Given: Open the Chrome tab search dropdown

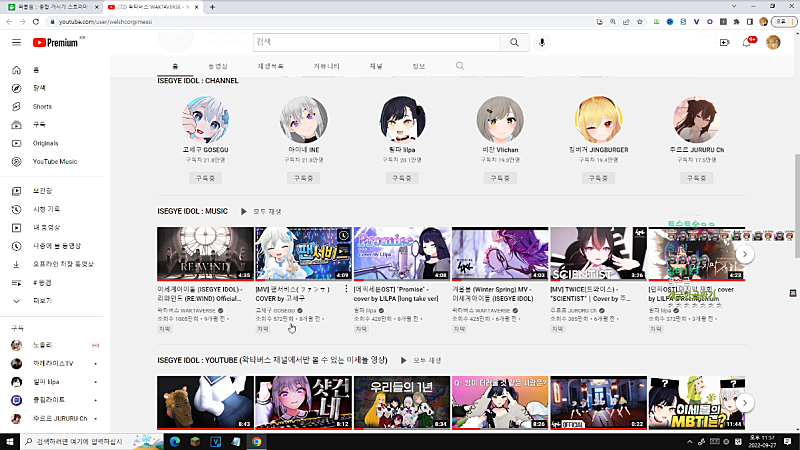Looking at the screenshot, I should pos(734,7).
